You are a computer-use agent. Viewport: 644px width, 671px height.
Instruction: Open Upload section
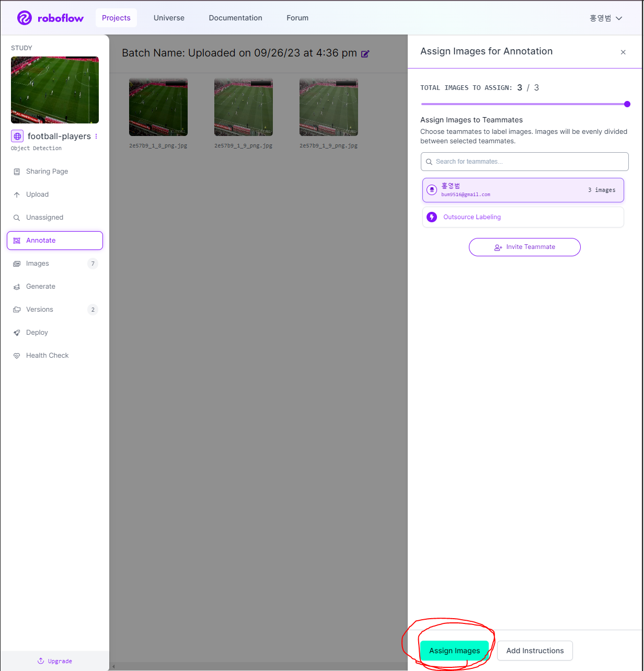click(55, 195)
